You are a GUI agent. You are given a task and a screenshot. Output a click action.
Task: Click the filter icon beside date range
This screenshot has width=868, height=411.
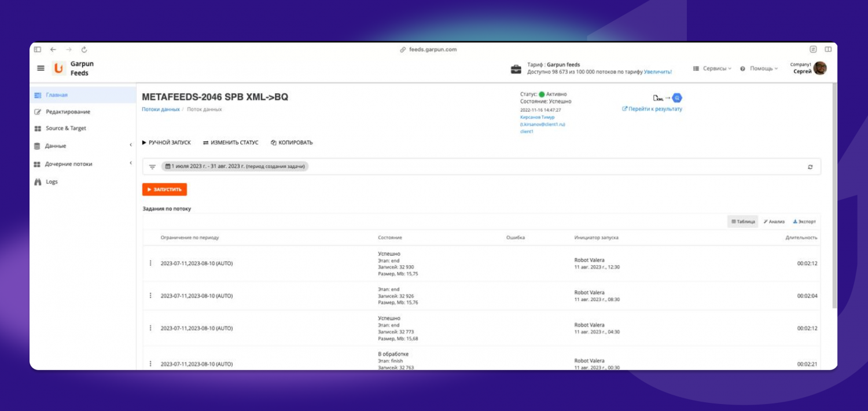coord(152,167)
